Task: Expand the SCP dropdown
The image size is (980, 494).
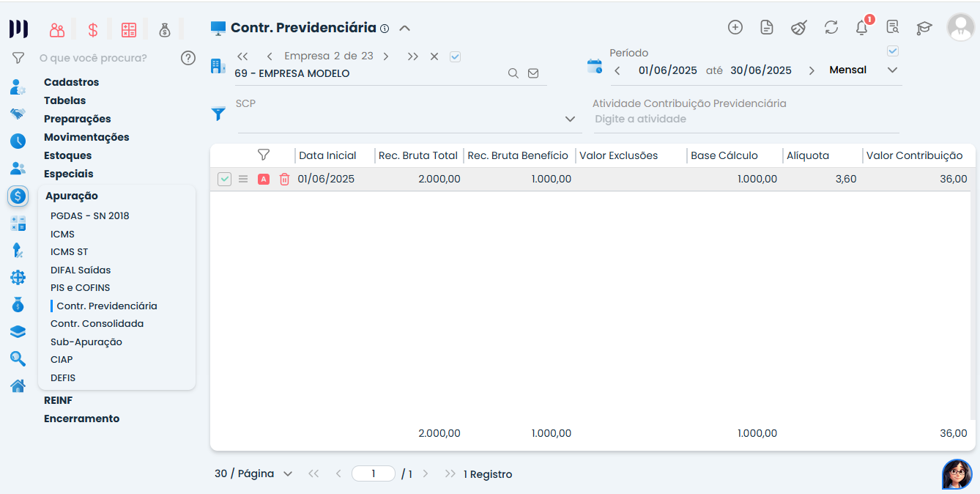Action: click(570, 119)
